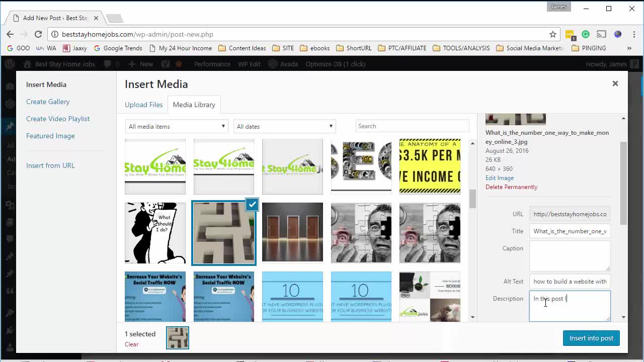
Task: Click the attachment details scrollbar thumb
Action: 624,183
